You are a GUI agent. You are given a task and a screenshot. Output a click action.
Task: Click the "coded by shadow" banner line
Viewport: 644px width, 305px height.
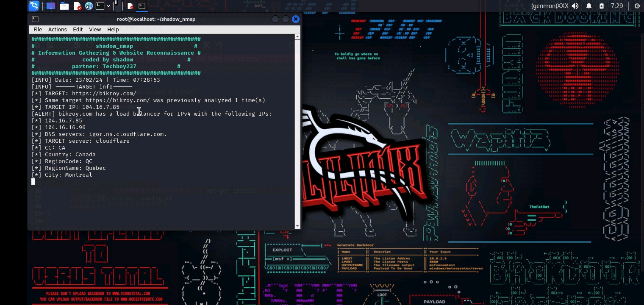(108, 60)
